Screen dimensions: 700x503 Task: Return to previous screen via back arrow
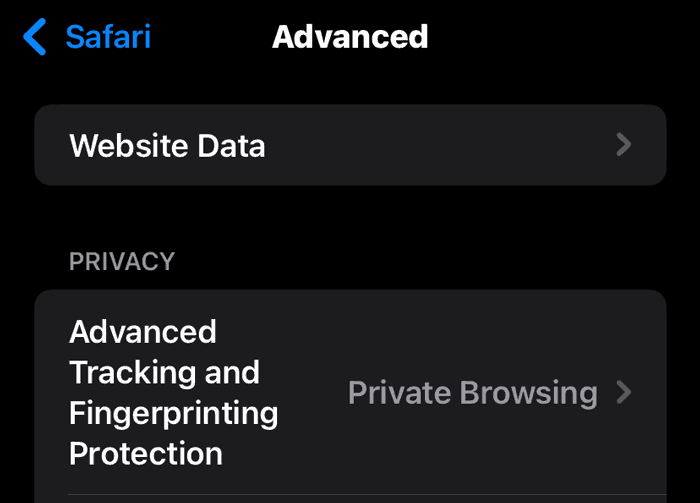pos(35,37)
